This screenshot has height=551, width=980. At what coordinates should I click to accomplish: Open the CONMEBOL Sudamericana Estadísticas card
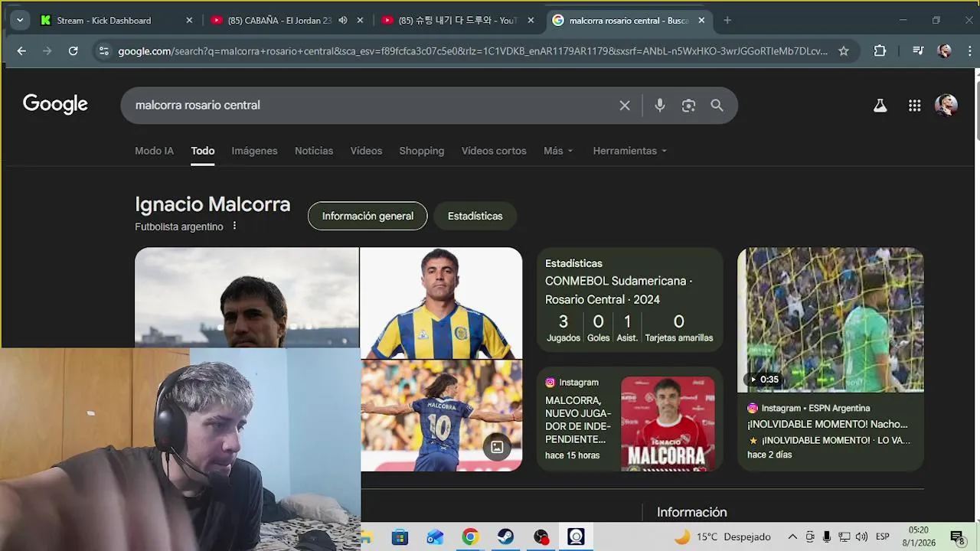coord(629,300)
